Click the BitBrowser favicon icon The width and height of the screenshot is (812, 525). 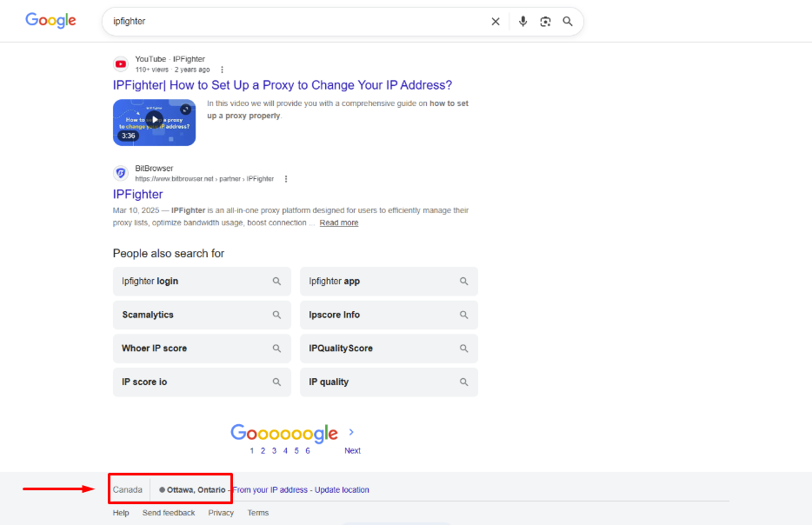click(121, 173)
